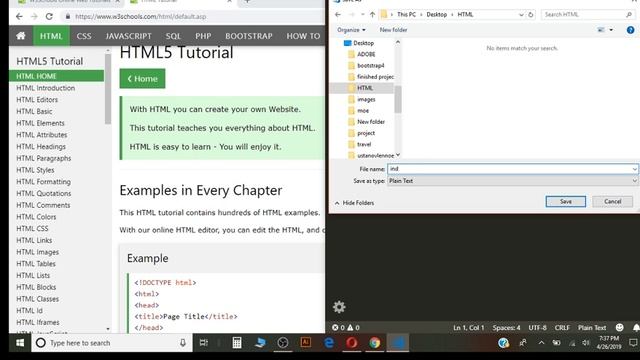Select the images folder in the tree
Viewport: 640px width, 360px height.
(x=366, y=99)
